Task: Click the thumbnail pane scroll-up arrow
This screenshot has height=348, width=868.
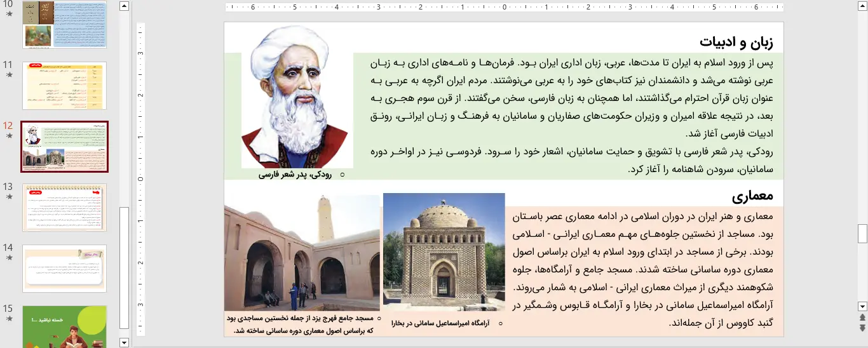Action: 125,6
